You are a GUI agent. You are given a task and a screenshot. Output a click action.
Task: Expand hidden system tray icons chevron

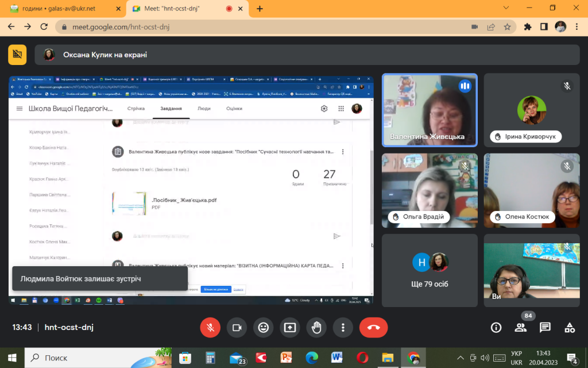pos(461,358)
